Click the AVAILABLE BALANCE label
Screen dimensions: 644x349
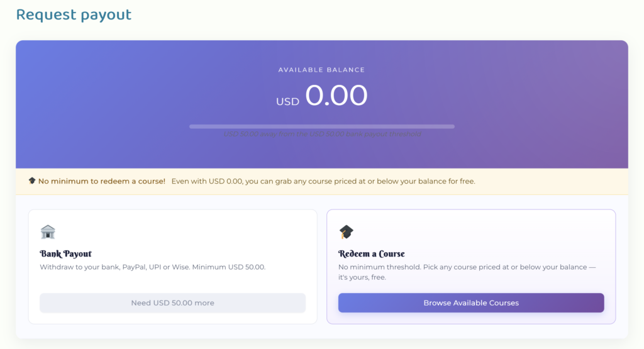321,70
